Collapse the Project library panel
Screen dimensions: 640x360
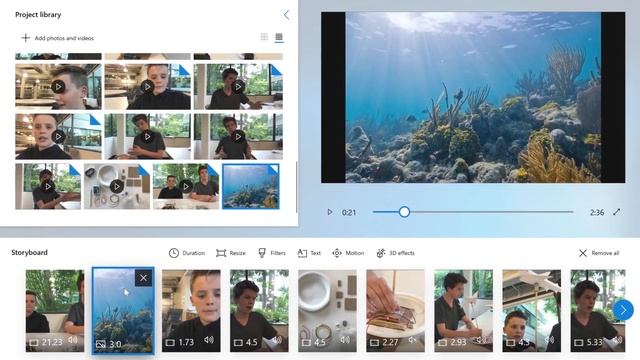tap(287, 15)
